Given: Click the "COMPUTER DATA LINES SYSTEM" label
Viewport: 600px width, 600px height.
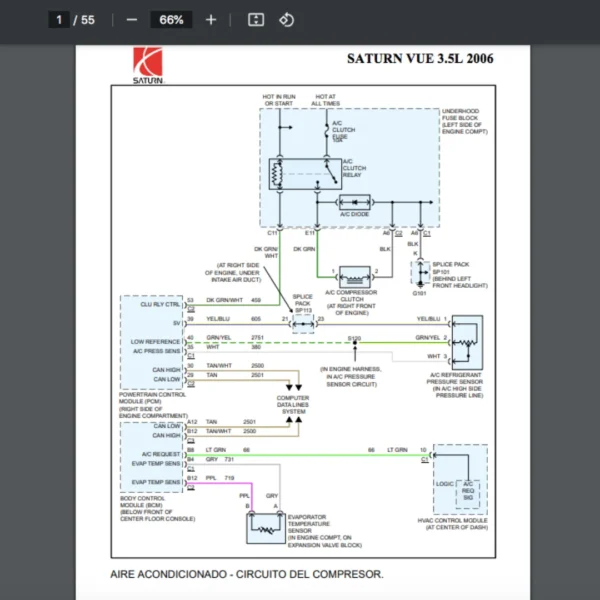Looking at the screenshot, I should [293, 404].
